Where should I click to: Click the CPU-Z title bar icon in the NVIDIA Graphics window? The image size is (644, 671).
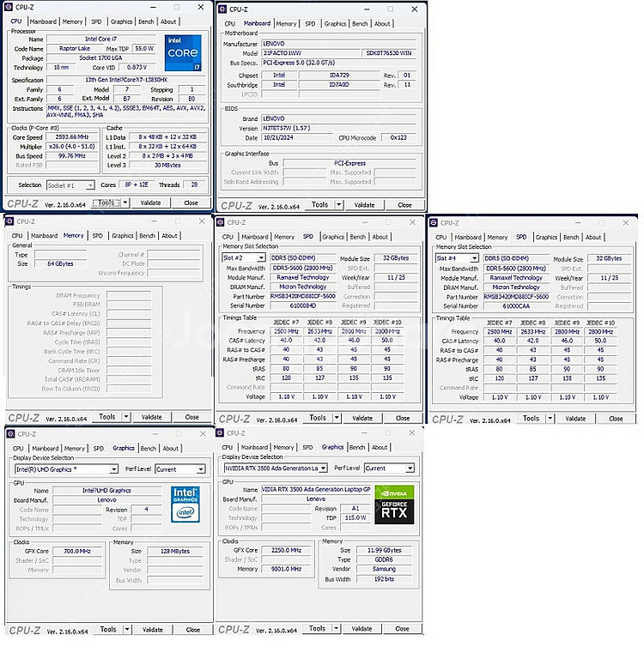[x=220, y=432]
